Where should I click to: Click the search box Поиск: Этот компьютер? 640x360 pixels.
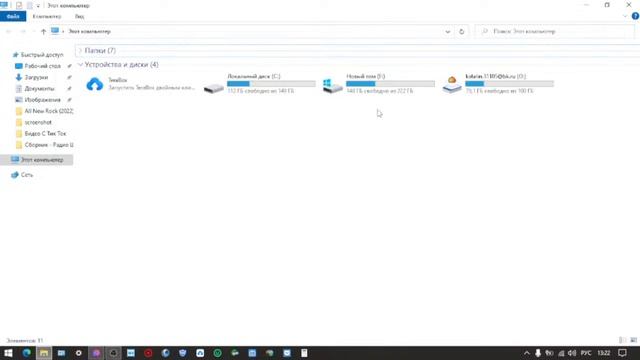(x=556, y=31)
